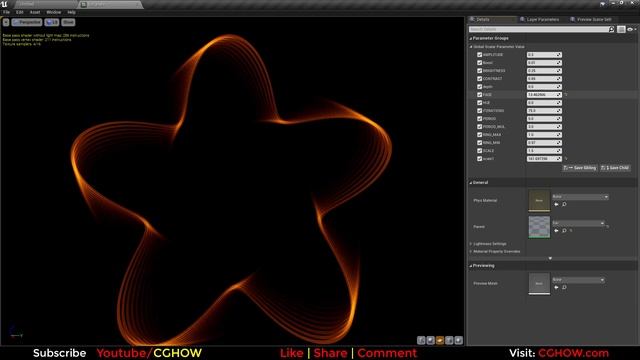Browse to Preview Mesh in Content Browser

(564, 287)
